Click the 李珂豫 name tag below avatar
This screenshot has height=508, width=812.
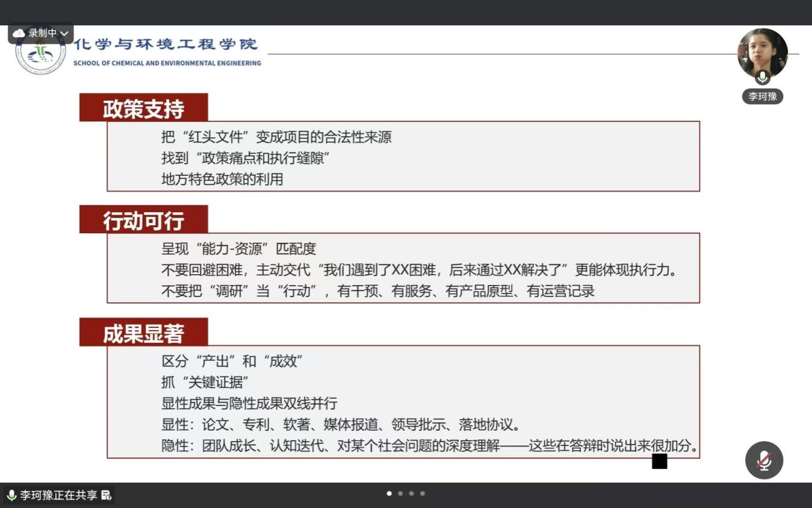(x=763, y=96)
